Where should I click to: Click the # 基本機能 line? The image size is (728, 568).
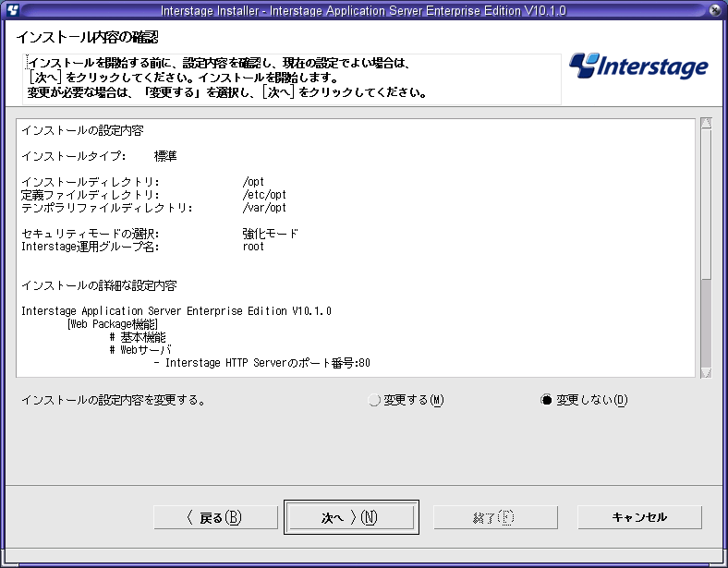click(x=138, y=337)
